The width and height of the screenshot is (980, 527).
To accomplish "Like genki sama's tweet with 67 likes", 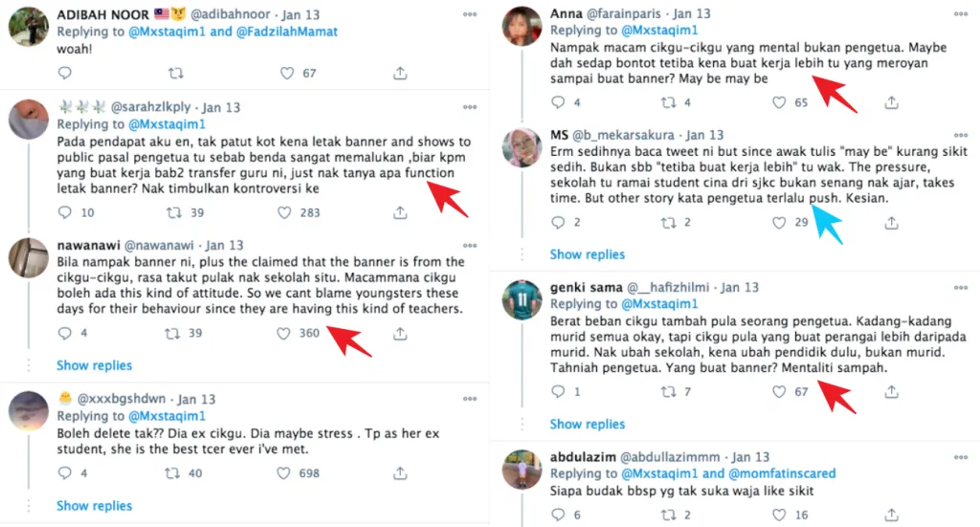I will pyautogui.click(x=779, y=392).
